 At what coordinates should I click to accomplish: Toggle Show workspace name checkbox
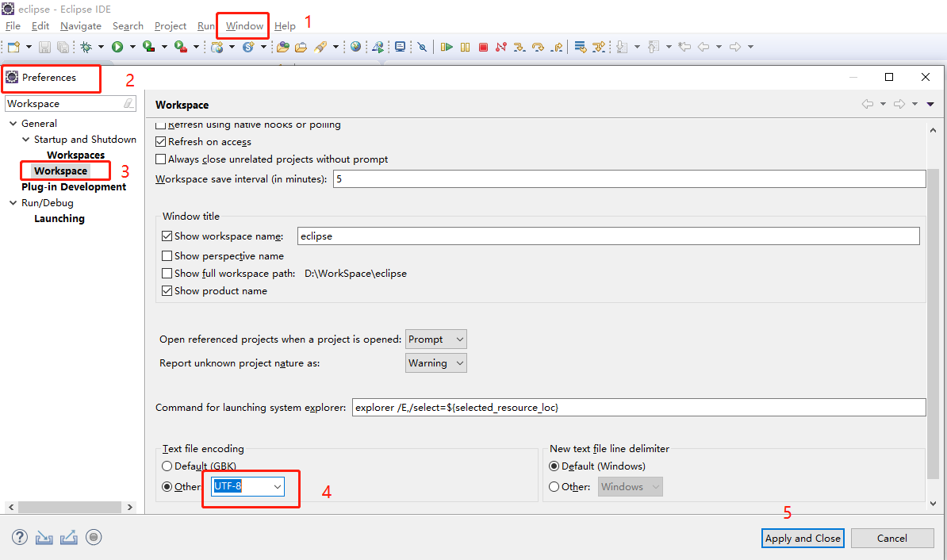pyautogui.click(x=167, y=236)
